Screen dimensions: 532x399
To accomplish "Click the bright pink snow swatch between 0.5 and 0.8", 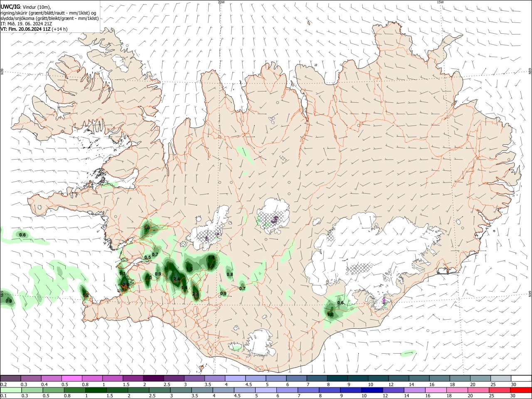I will point(71,378).
